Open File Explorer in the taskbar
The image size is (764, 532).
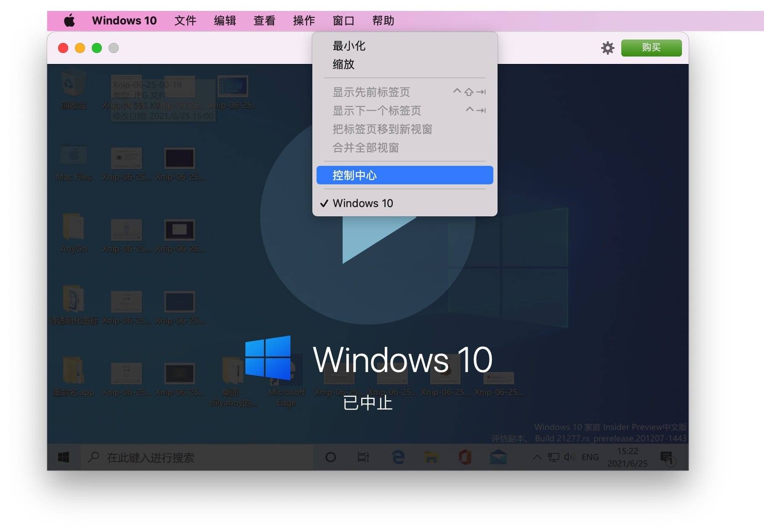pyautogui.click(x=431, y=457)
